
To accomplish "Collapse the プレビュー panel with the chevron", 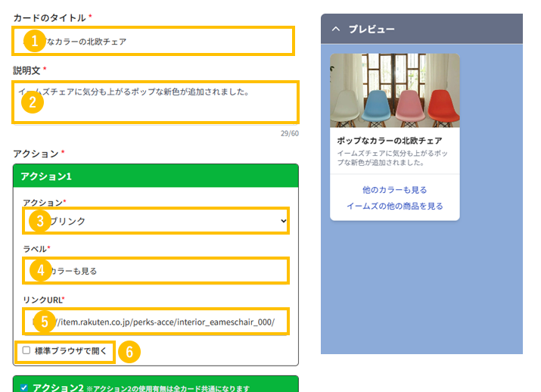I will click(336, 29).
